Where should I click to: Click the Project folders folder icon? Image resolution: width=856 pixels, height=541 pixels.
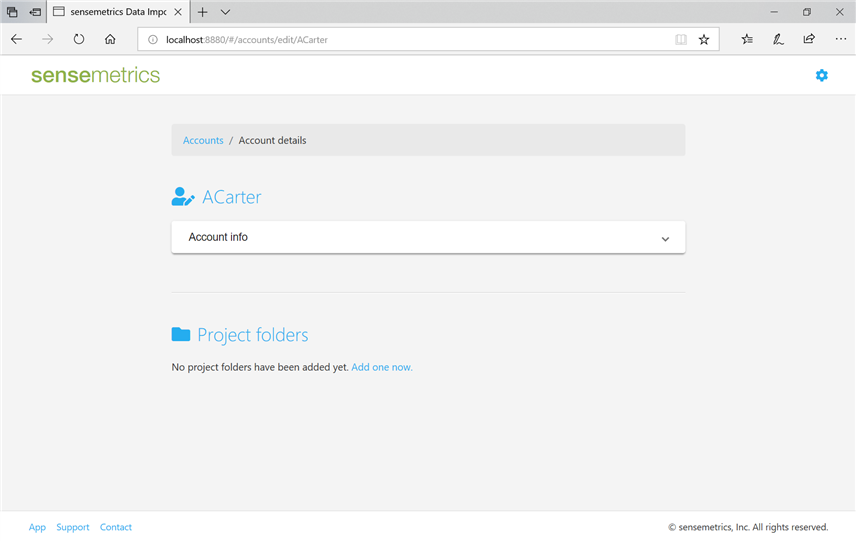coord(181,335)
